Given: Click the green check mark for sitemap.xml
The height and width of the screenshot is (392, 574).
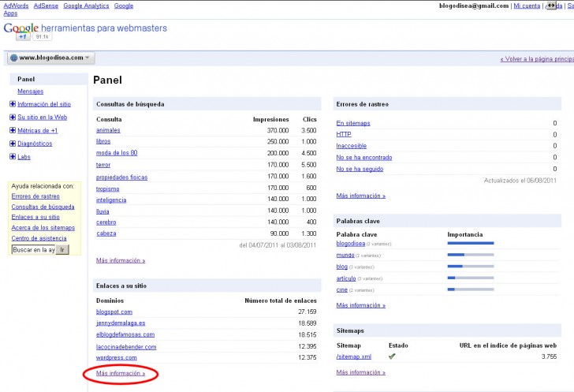Looking at the screenshot, I should [392, 357].
